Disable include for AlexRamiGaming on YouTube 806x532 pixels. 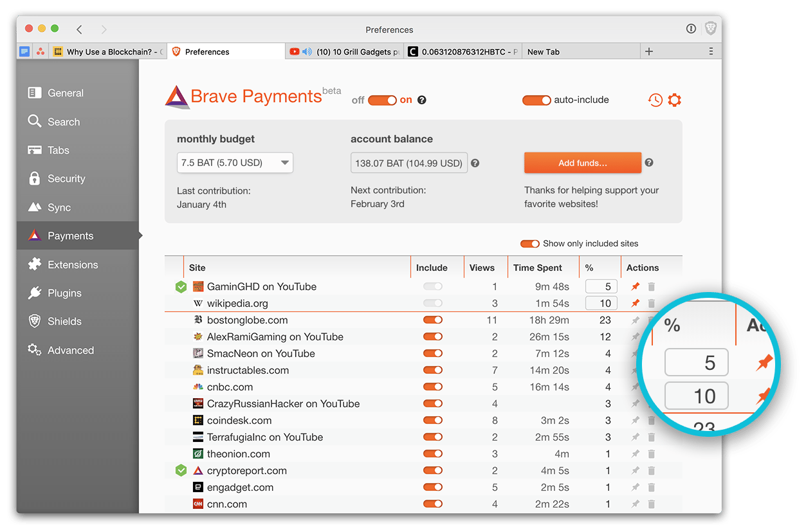(433, 336)
